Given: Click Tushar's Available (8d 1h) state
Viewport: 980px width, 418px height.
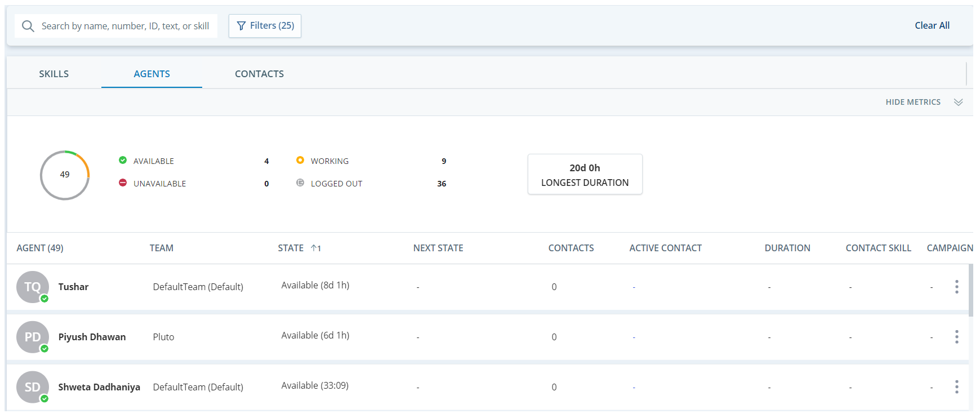Looking at the screenshot, I should click(315, 286).
